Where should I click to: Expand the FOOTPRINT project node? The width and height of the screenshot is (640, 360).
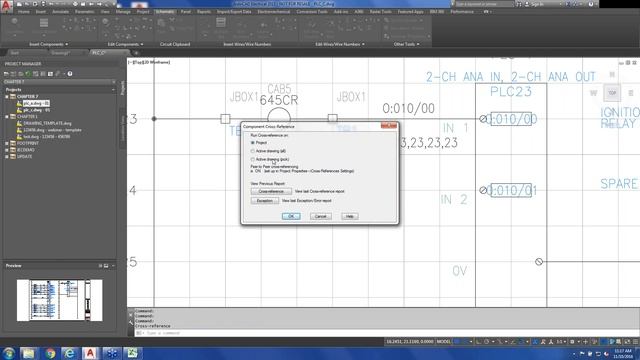point(7,143)
